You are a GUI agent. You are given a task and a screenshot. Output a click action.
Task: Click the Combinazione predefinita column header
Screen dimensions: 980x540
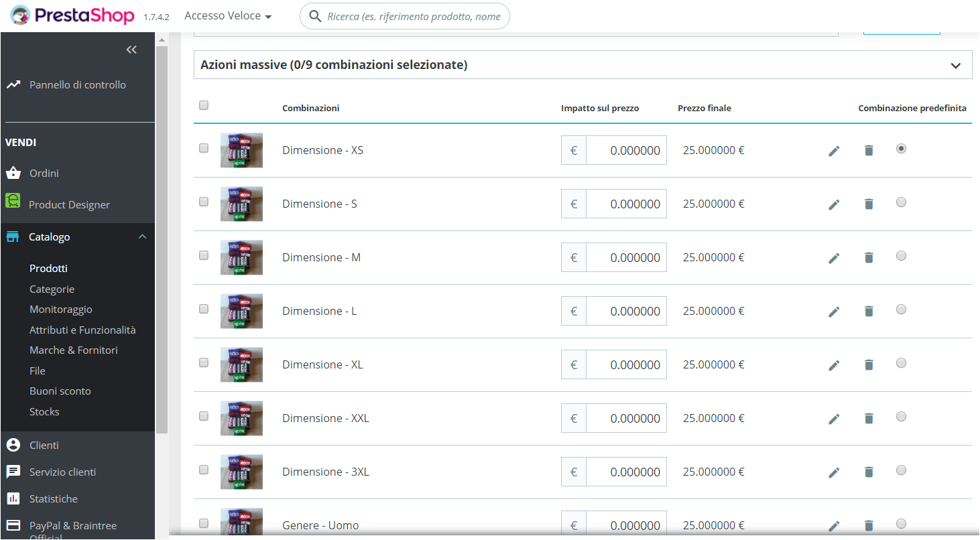click(912, 109)
